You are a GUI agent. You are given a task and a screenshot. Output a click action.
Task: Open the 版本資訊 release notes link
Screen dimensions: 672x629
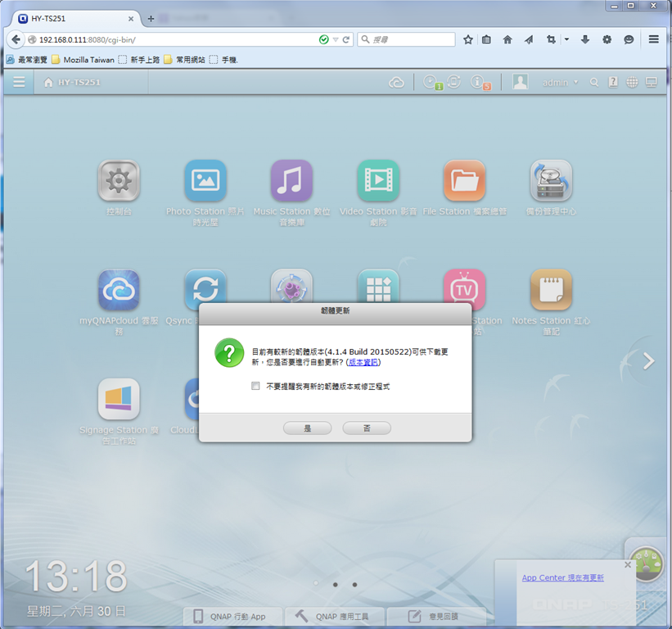point(363,362)
